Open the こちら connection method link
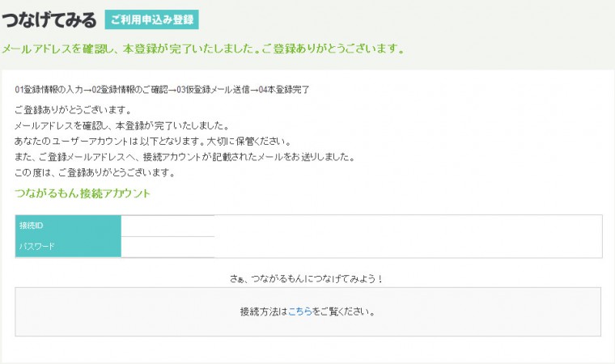Screen dimensions: 615x364 pyautogui.click(x=300, y=311)
